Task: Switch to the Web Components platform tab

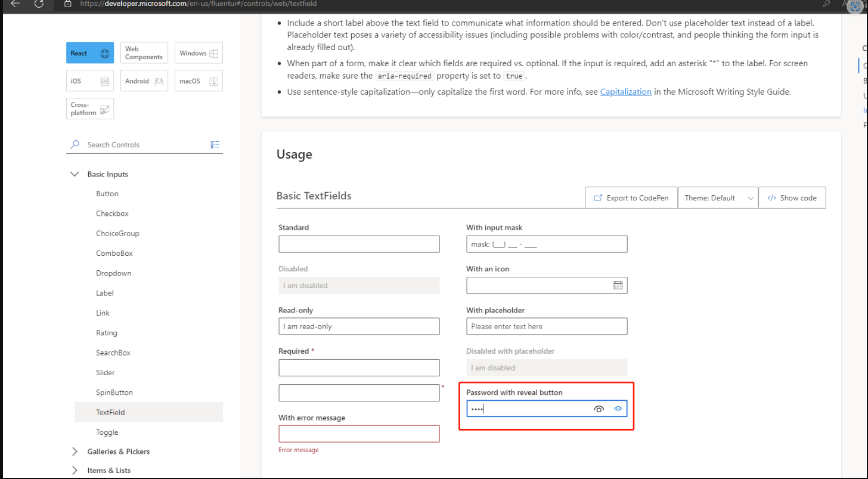Action: click(144, 52)
